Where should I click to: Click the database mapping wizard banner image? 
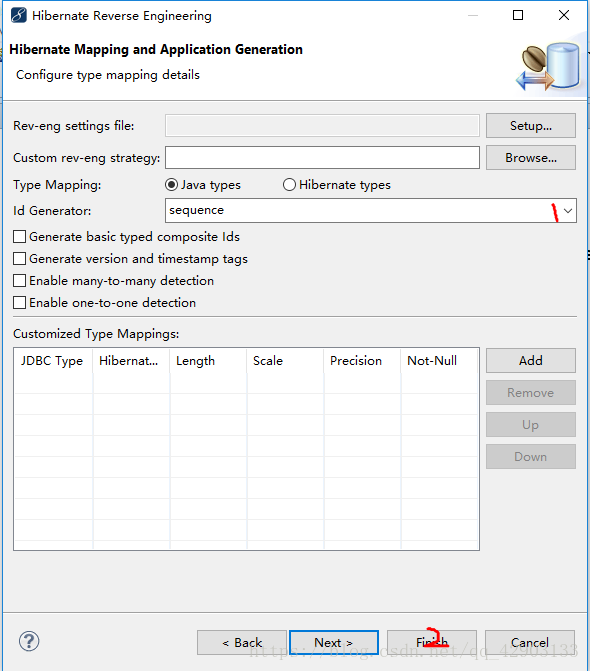click(549, 66)
